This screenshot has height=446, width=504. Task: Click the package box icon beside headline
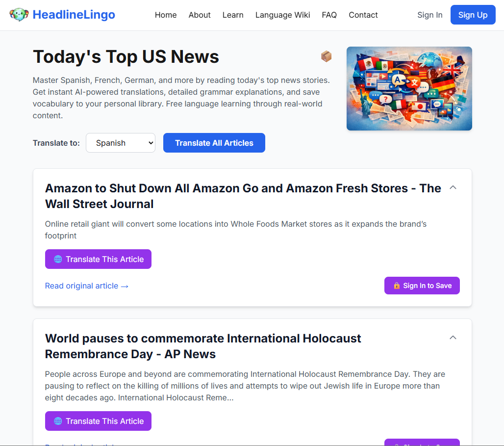[326, 56]
